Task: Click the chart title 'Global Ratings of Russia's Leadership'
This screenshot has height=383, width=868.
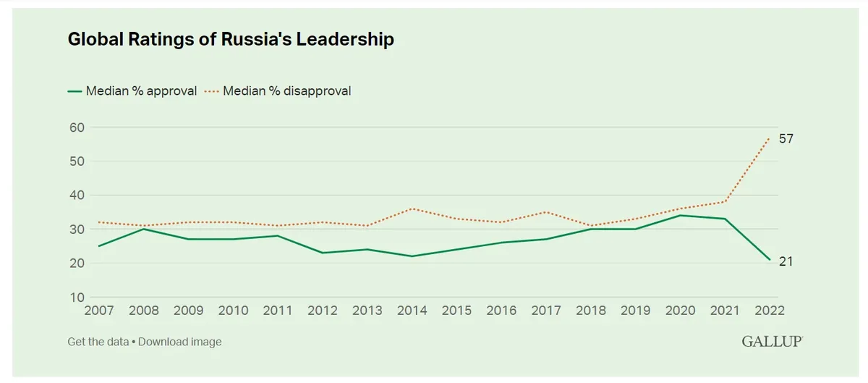Action: (x=231, y=40)
